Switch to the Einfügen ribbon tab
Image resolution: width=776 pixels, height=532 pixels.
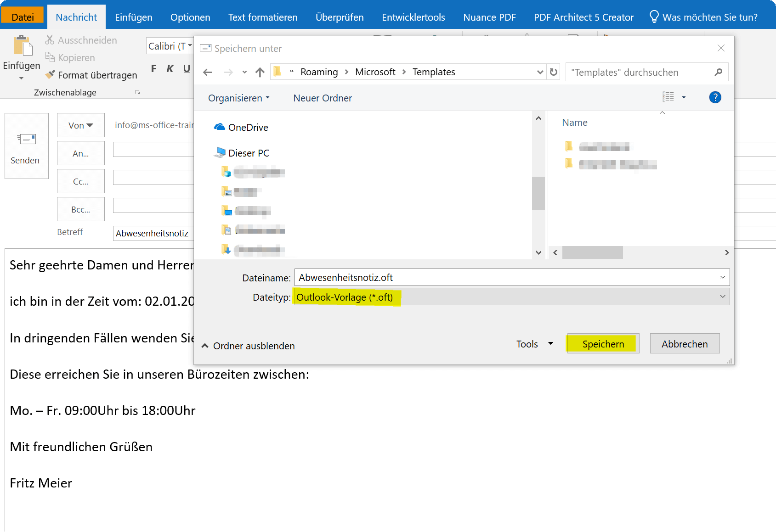133,17
